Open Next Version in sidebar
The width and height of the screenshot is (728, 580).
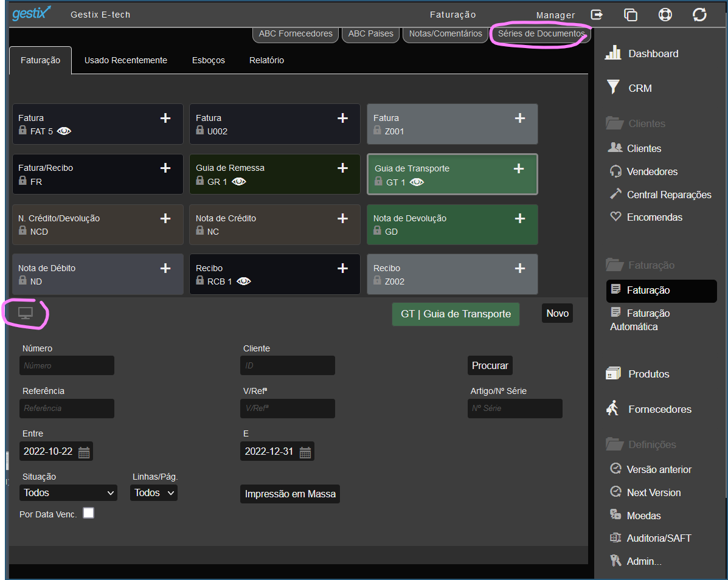coord(645,492)
